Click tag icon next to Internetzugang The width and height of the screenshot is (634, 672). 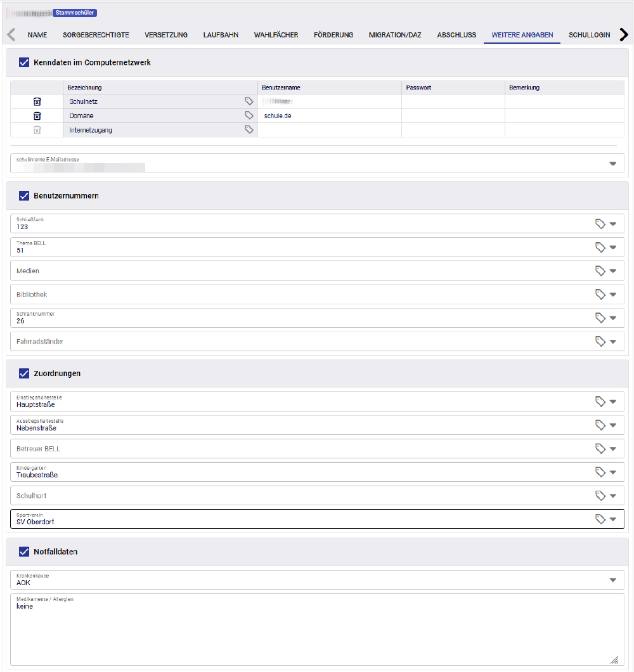(x=249, y=130)
